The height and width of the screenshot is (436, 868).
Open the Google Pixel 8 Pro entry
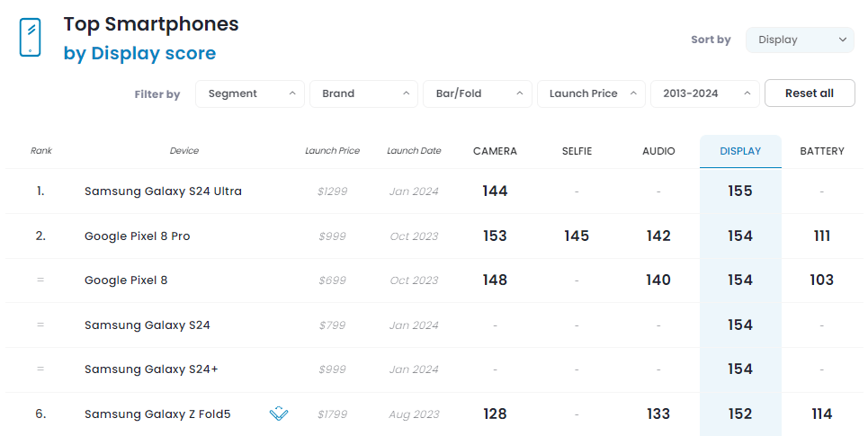(x=137, y=236)
